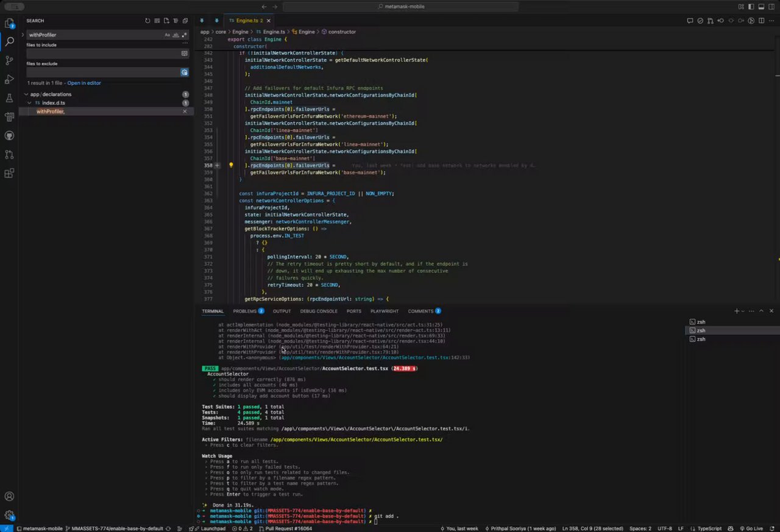Click Go Live in the status bar
Viewport: 780px width, 532px height.
(752, 528)
